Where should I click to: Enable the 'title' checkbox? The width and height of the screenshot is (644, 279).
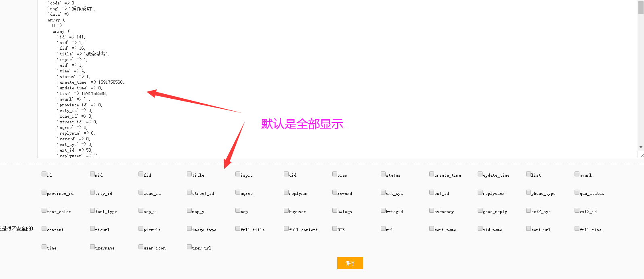pos(189,174)
